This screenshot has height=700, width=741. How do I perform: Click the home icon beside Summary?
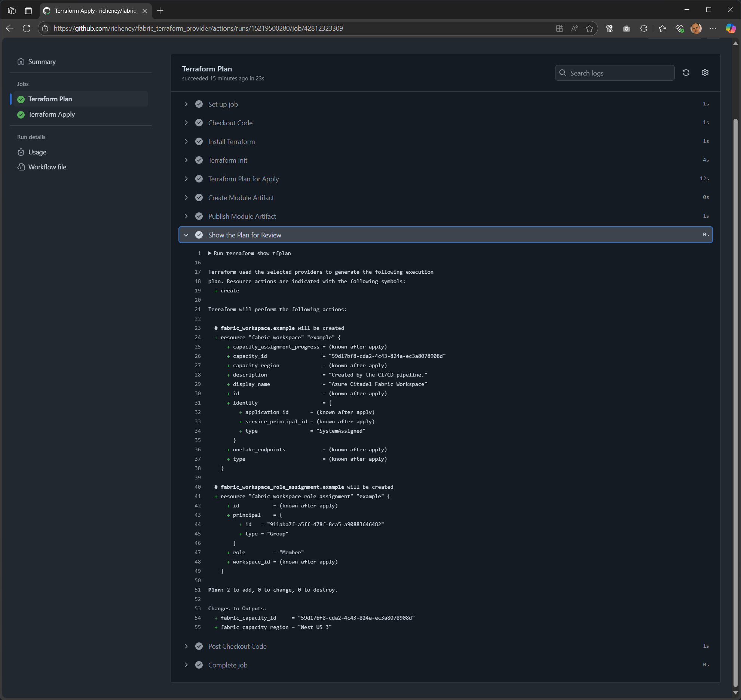[x=21, y=61]
